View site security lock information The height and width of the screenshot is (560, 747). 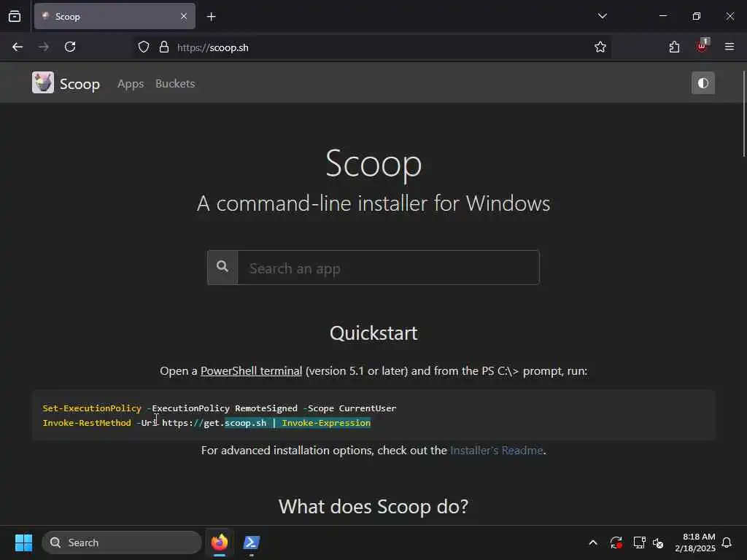[x=164, y=47]
